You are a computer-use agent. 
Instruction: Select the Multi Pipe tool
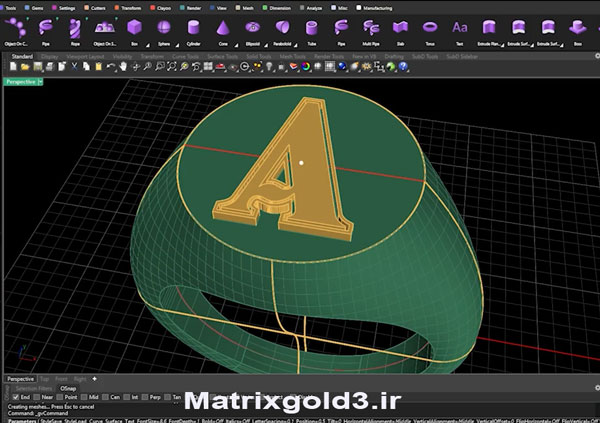click(371, 31)
